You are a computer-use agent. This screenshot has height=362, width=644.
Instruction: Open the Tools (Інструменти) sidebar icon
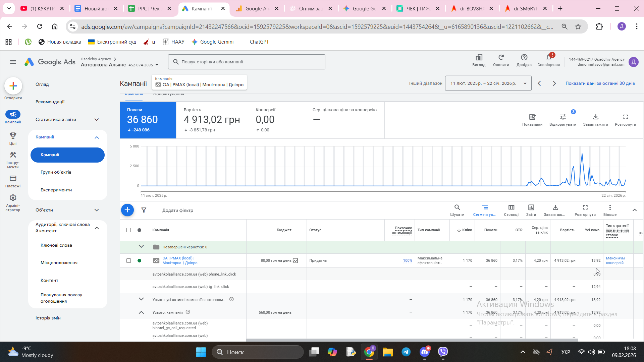(x=13, y=155)
